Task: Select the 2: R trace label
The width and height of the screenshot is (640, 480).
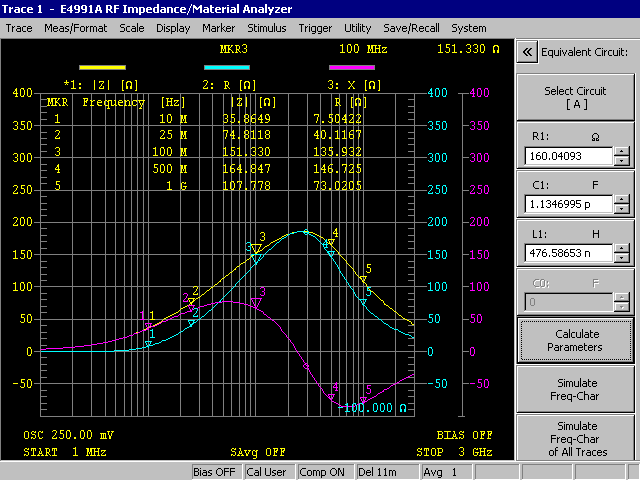Action: point(229,85)
